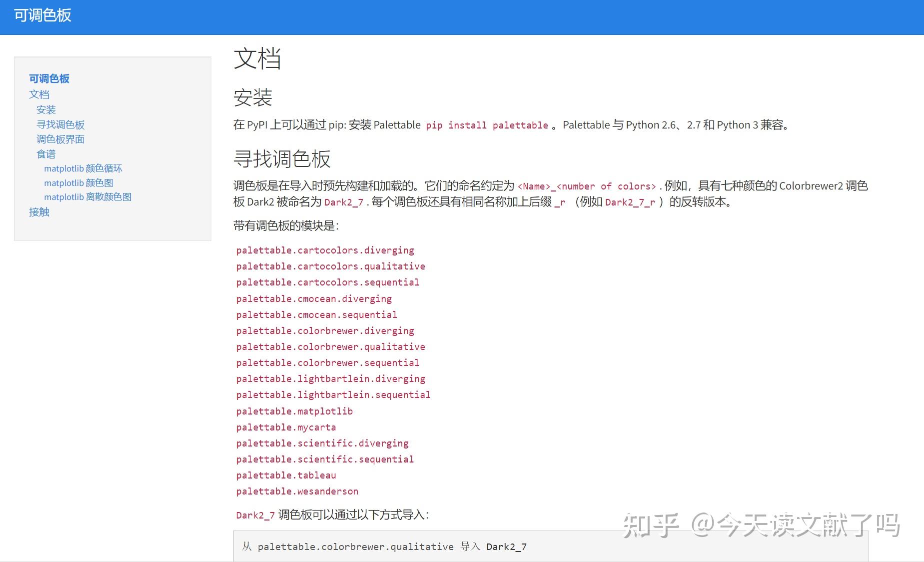
Task: Click the 文档 page heading
Action: (x=258, y=59)
